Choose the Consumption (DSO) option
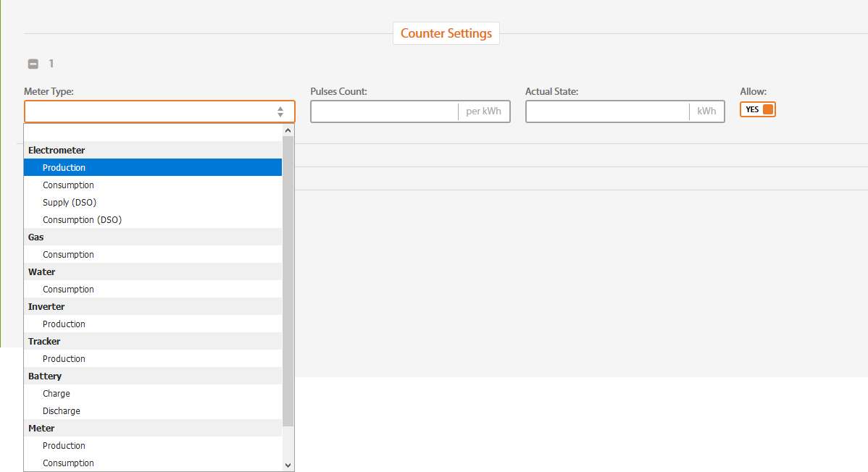This screenshot has height=472, width=868. pyautogui.click(x=82, y=220)
